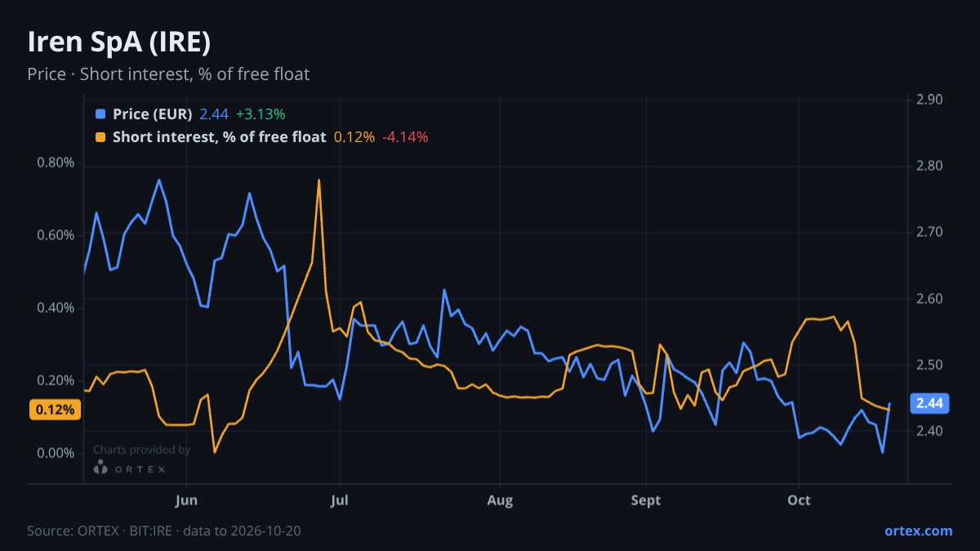980x551 pixels.
Task: Click the -4.14% short interest change
Action: pos(405,137)
